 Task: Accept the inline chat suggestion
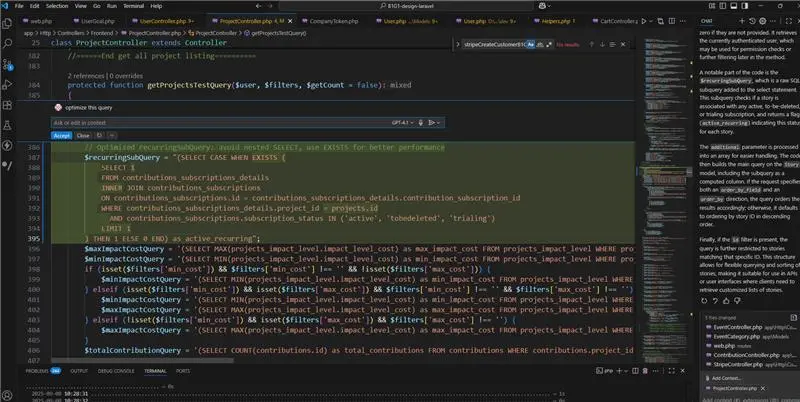(x=61, y=134)
